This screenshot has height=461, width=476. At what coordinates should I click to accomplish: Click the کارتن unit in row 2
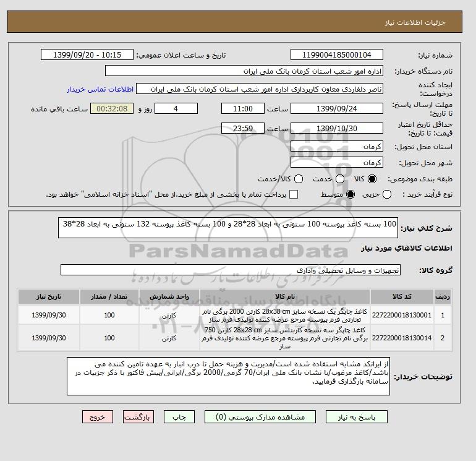169,338
